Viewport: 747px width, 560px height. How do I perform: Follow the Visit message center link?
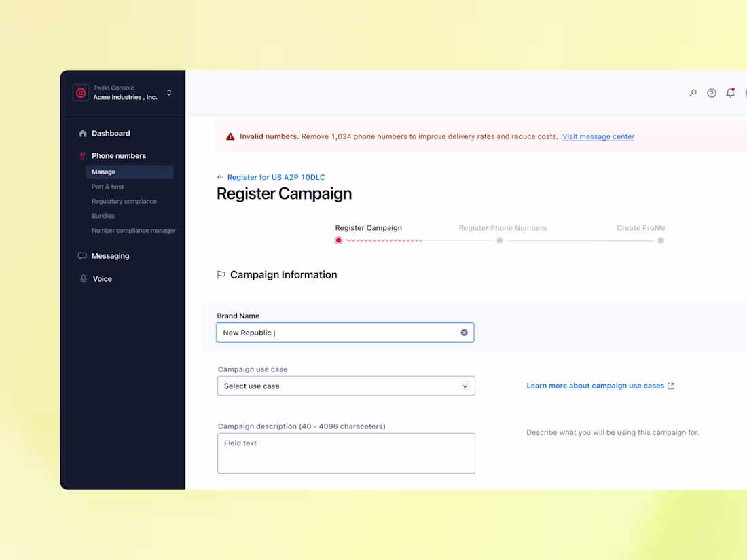point(598,136)
